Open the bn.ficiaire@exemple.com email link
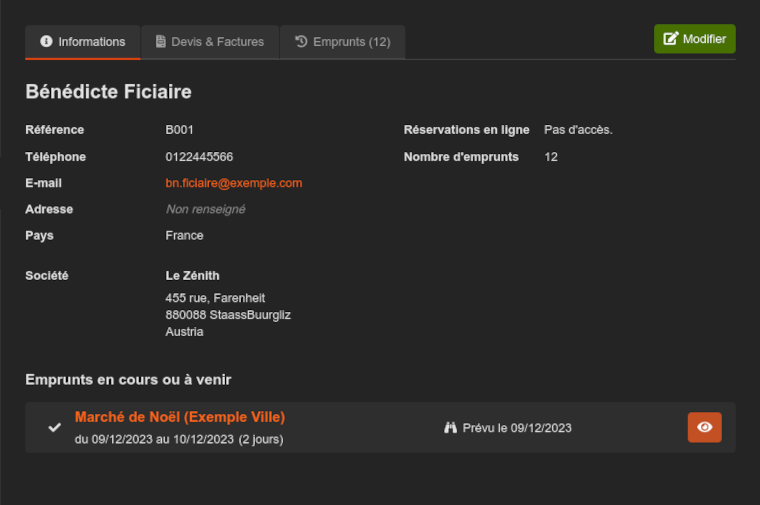 [234, 183]
